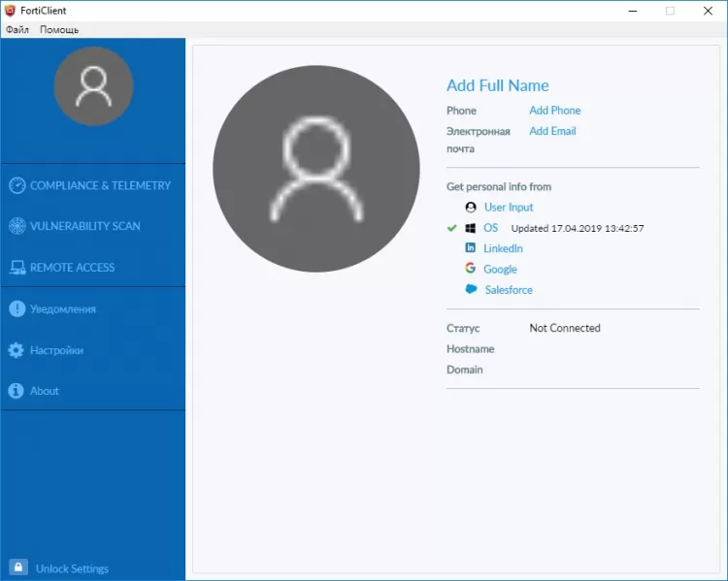
Task: Click the LinkedIn logo icon
Action: point(471,248)
